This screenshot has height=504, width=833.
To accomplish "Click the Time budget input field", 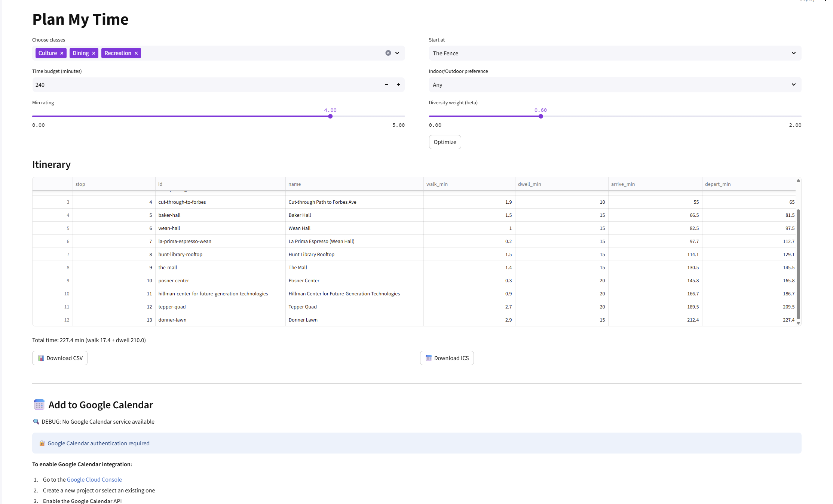I will [x=206, y=84].
